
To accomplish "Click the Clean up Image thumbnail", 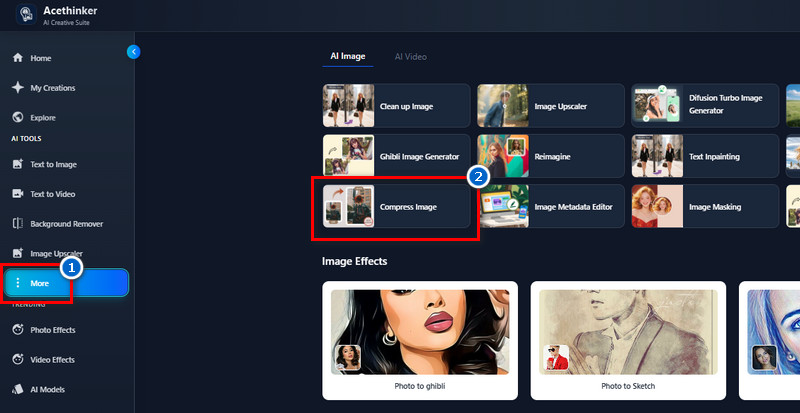I will pyautogui.click(x=348, y=106).
